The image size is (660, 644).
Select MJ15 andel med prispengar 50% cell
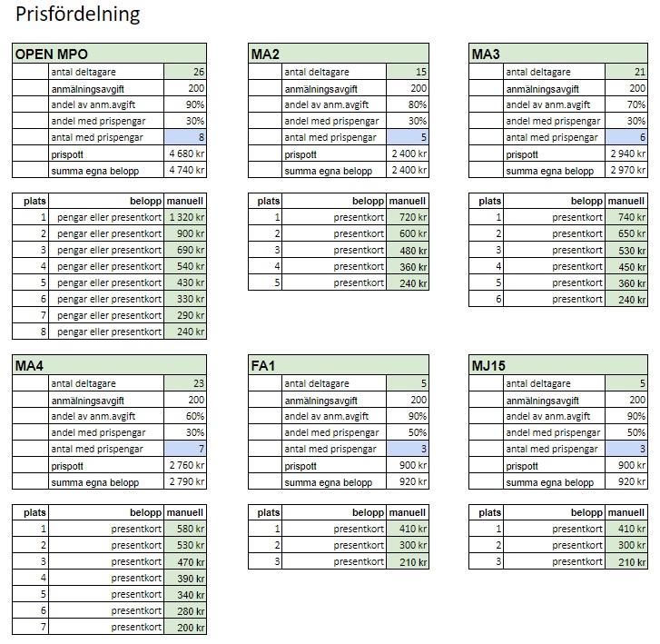tap(626, 432)
